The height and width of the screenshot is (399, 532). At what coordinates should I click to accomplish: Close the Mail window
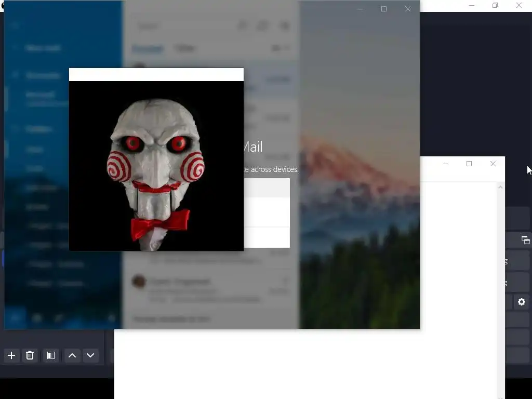click(408, 9)
